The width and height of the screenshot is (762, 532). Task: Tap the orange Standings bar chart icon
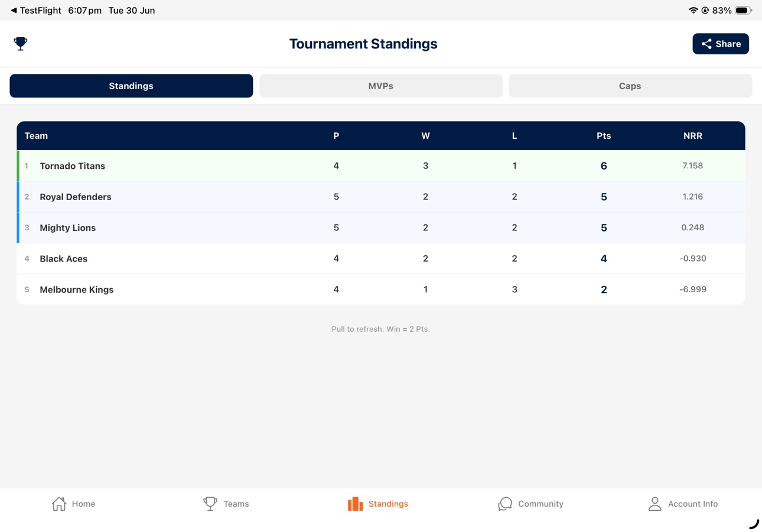pos(355,504)
